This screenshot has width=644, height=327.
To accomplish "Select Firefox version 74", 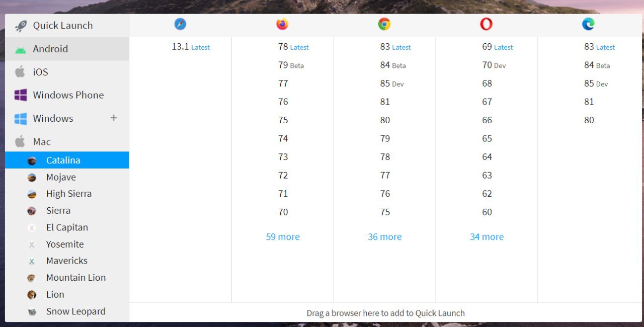I will [x=283, y=138].
